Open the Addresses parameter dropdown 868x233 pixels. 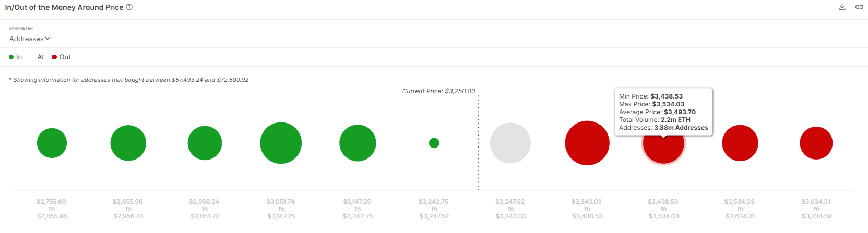(x=30, y=39)
